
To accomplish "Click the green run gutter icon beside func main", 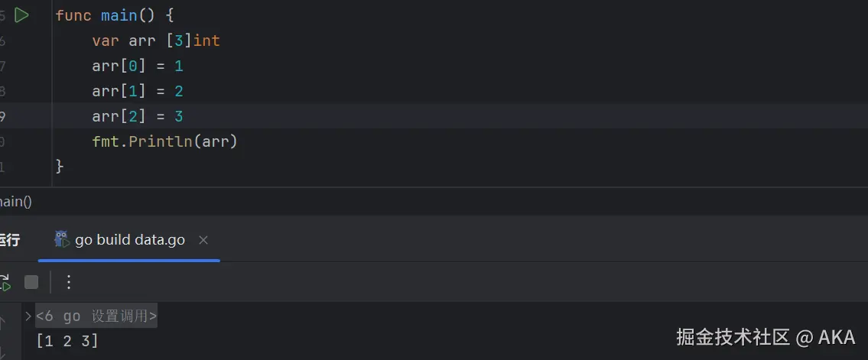I will coord(21,15).
